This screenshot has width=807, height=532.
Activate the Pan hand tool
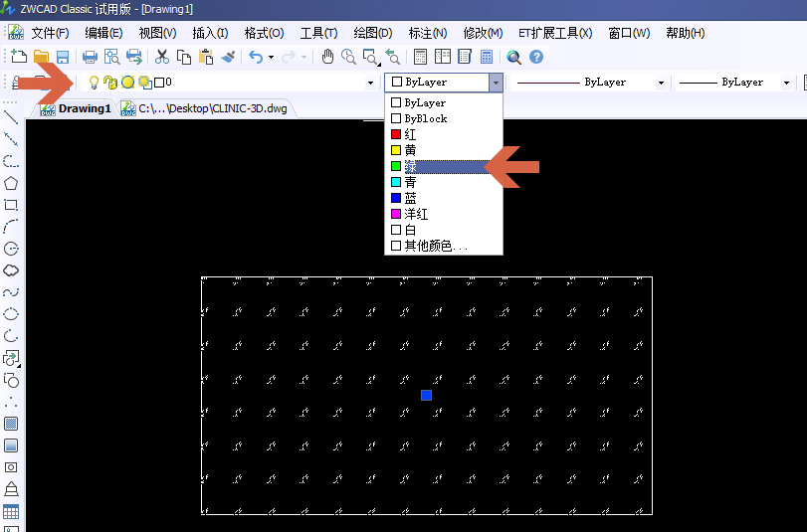click(327, 58)
